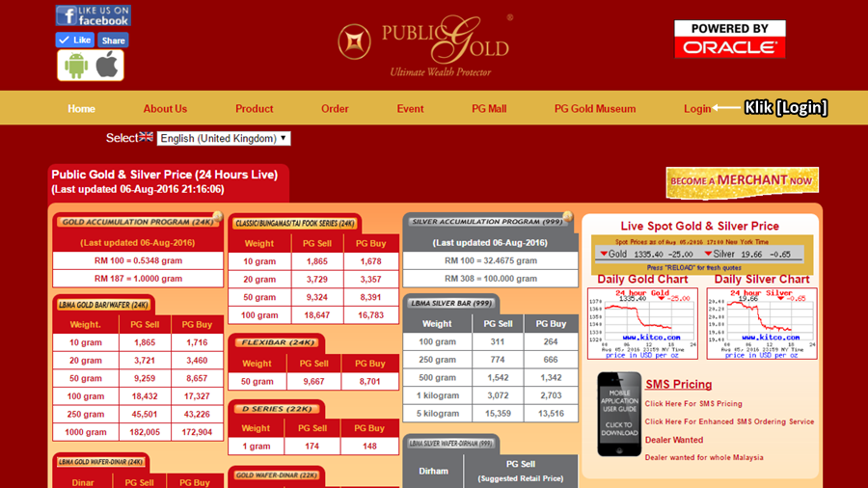The height and width of the screenshot is (488, 868).
Task: Click the D Series (22K) header
Action: pyautogui.click(x=278, y=409)
